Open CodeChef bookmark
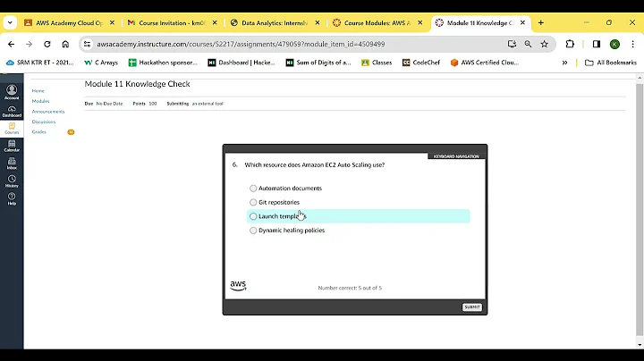The width and height of the screenshot is (644, 361). 421,63
